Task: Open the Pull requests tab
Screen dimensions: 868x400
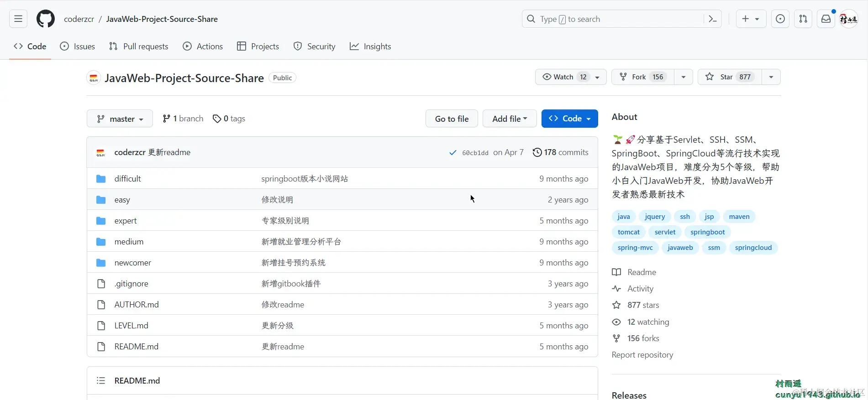Action: (139, 46)
